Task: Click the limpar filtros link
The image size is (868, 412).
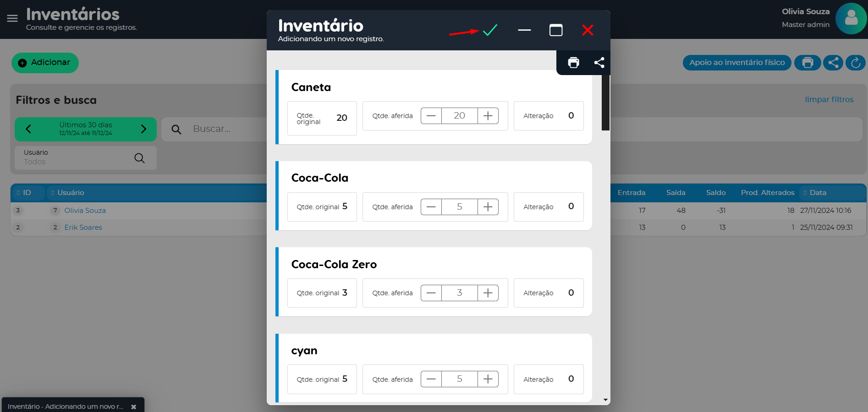Action: tap(829, 99)
